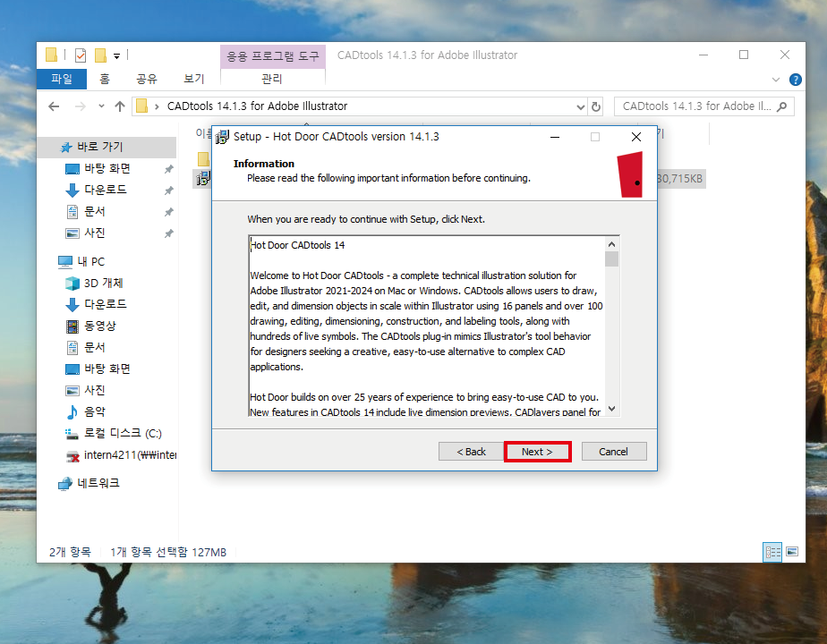827x644 pixels.
Task: Click the installer file icon in file list
Action: click(203, 179)
